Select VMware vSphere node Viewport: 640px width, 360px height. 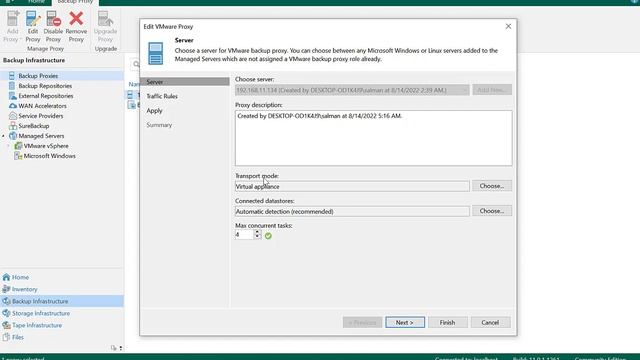[46, 146]
